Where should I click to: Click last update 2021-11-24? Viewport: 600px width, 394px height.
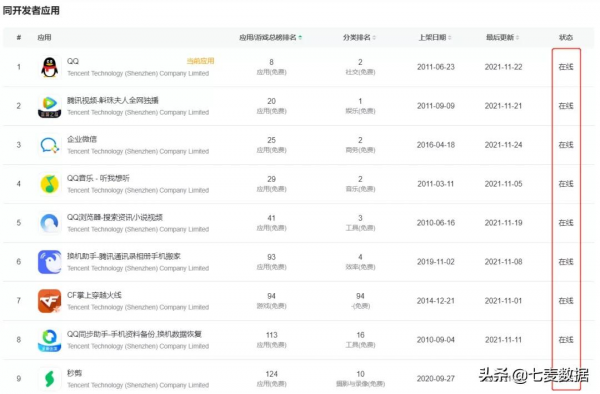503,145
